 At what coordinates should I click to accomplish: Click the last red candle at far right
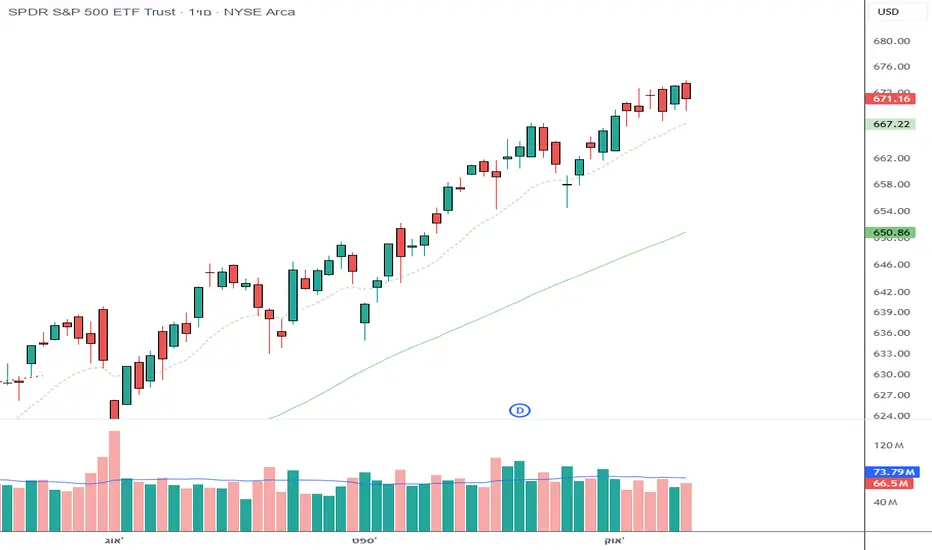coord(686,91)
